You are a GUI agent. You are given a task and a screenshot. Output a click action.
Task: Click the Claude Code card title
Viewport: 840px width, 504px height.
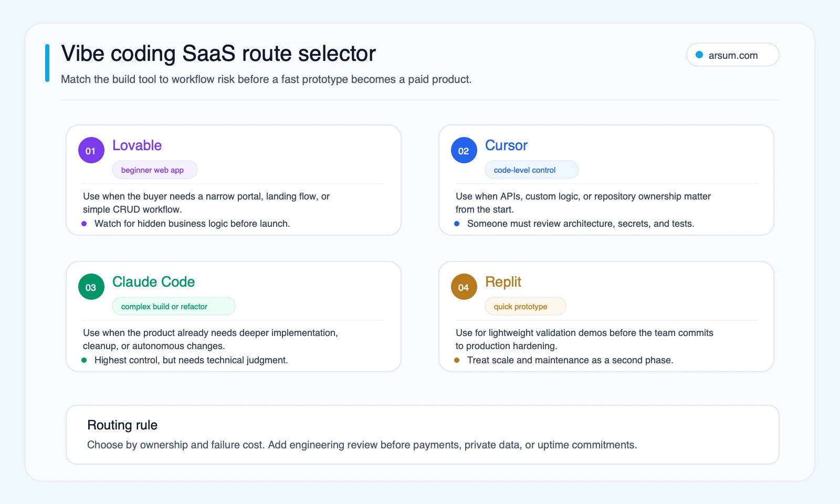coord(153,282)
